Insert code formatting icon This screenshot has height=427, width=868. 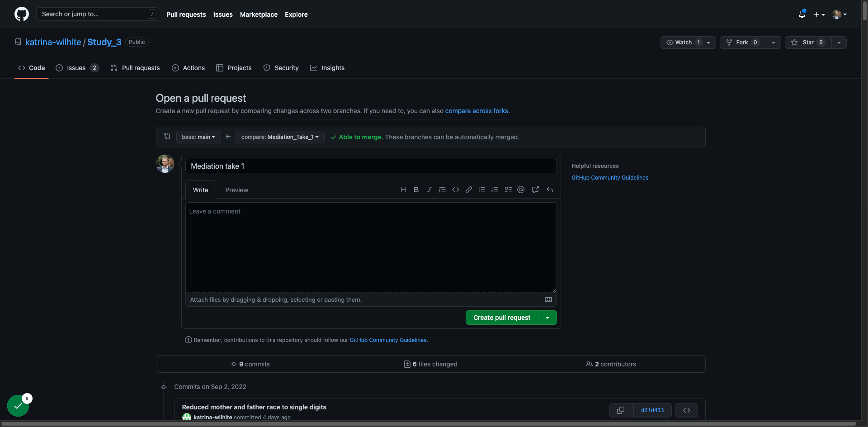[x=456, y=190]
